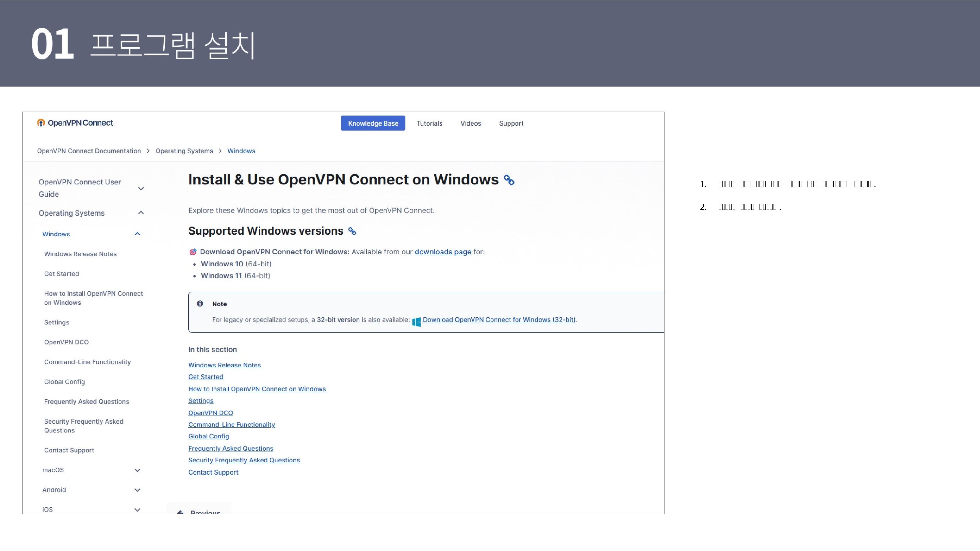Click Frequently Asked Questions link in section list
The width and height of the screenshot is (980, 551).
point(231,449)
